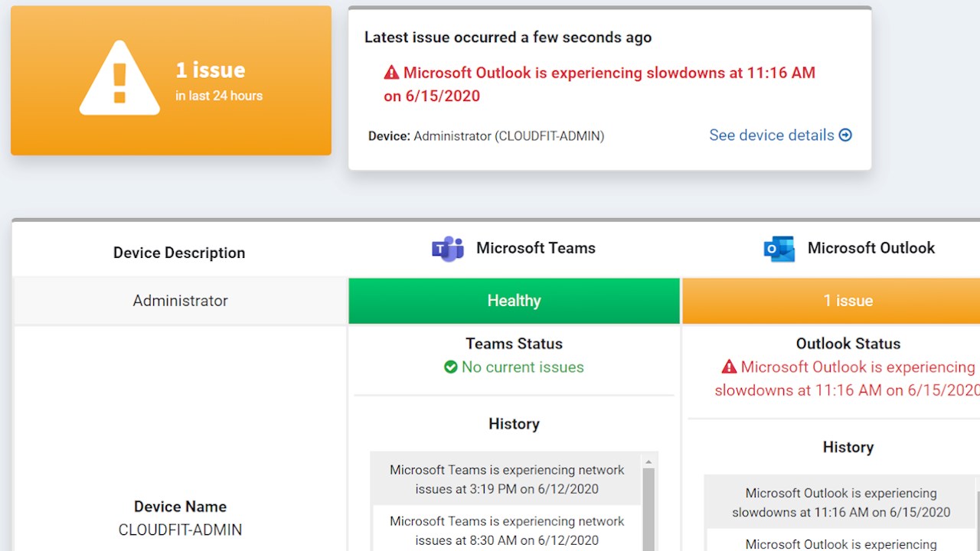Select Teams history entry at 3:19 PM
Viewport: 980px width, 551px height.
(507, 479)
